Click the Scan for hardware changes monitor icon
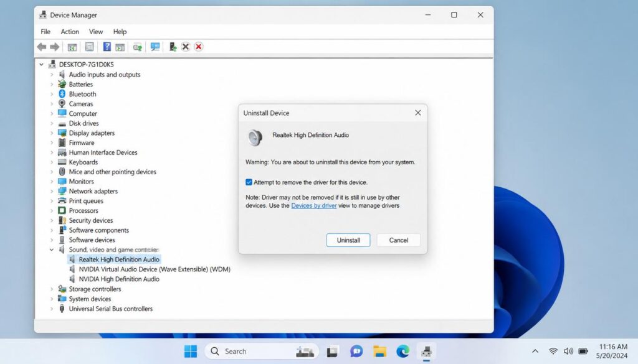The image size is (638, 364). [x=155, y=47]
